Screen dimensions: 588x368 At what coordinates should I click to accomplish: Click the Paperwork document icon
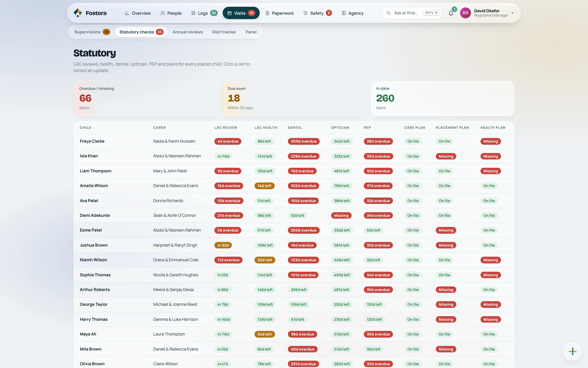(267, 13)
